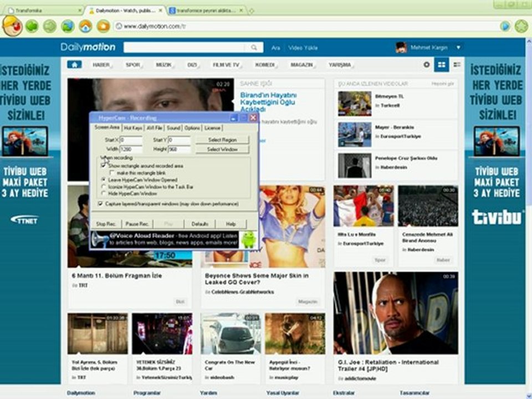The height and width of the screenshot is (399, 532).
Task: Click the Help button in HyperCam
Action: [231, 224]
